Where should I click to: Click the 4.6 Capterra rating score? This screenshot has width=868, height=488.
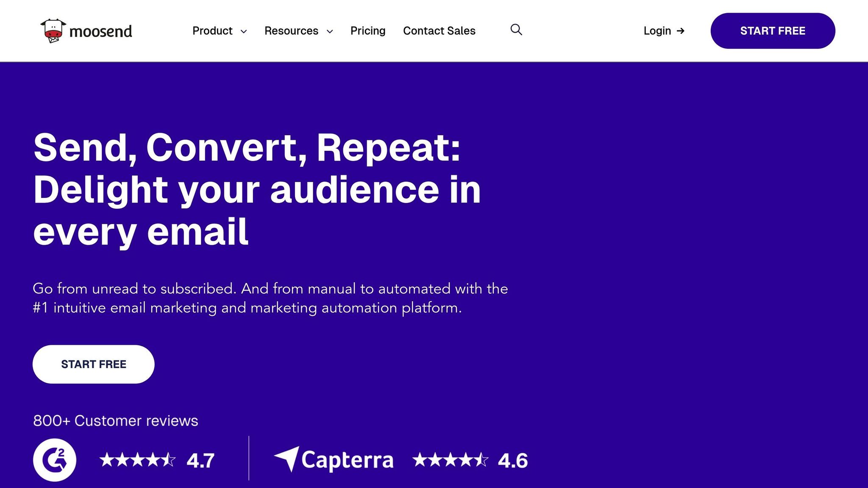tap(512, 460)
